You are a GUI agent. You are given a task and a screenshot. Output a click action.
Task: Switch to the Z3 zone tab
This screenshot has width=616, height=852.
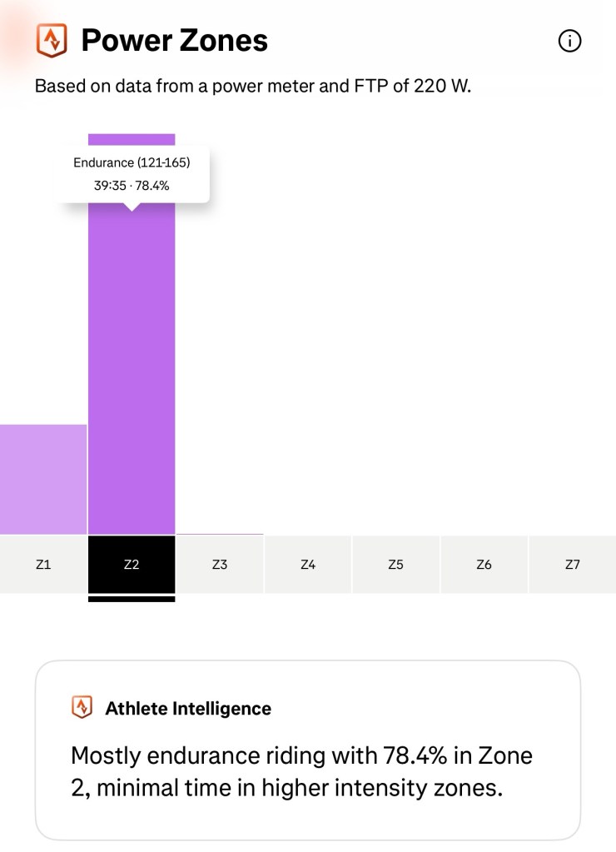(x=220, y=565)
